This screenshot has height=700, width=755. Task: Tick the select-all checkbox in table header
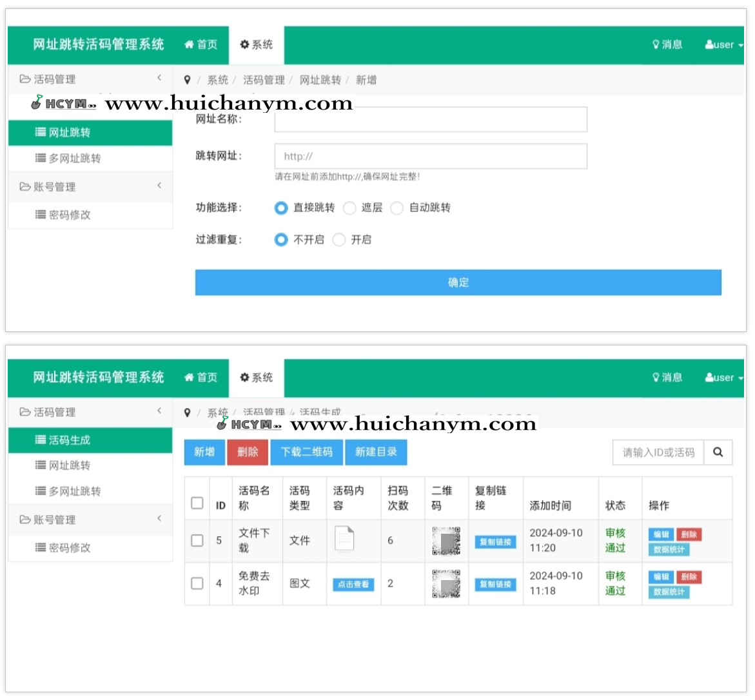point(197,503)
